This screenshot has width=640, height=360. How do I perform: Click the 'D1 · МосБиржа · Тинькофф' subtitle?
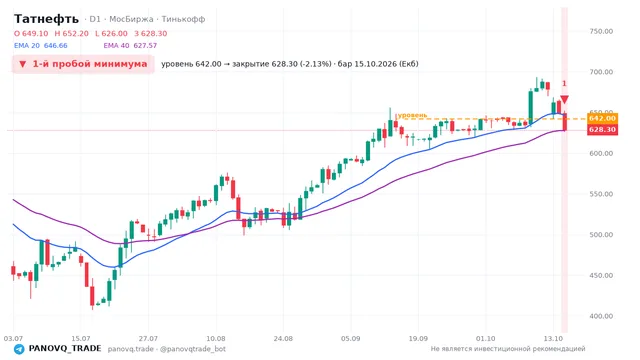point(147,19)
